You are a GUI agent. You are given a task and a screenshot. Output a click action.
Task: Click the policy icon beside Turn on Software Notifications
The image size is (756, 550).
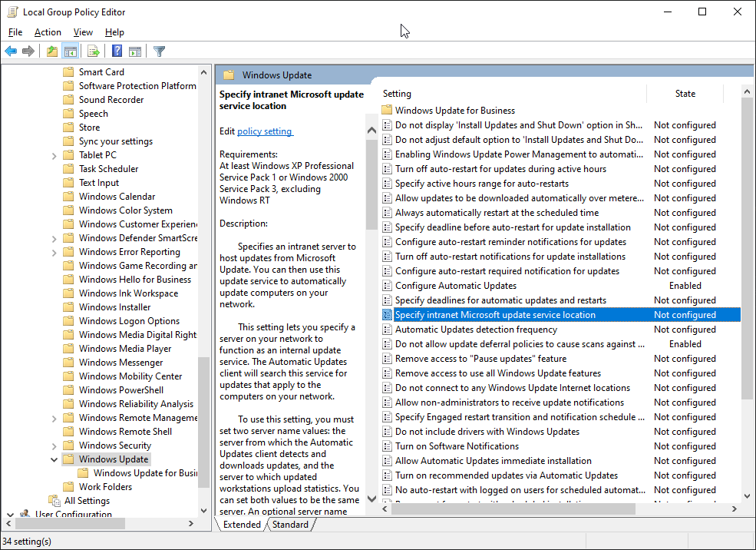click(387, 446)
